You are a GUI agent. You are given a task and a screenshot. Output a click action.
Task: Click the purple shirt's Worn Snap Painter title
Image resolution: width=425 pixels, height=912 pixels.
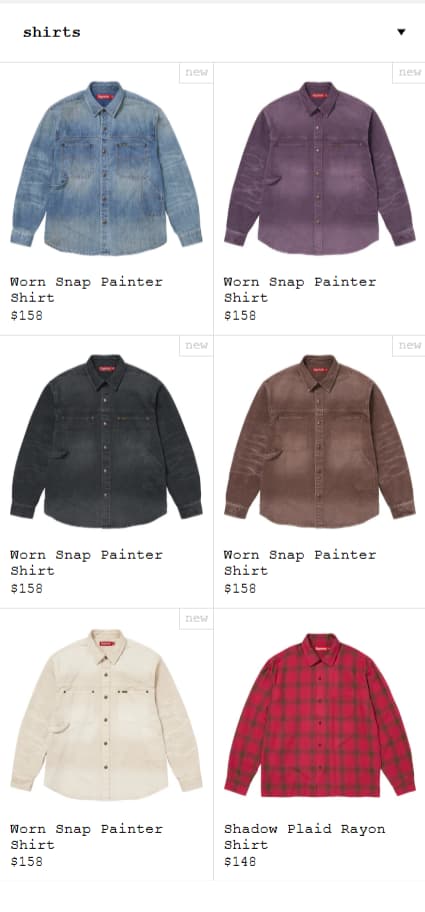point(299,290)
